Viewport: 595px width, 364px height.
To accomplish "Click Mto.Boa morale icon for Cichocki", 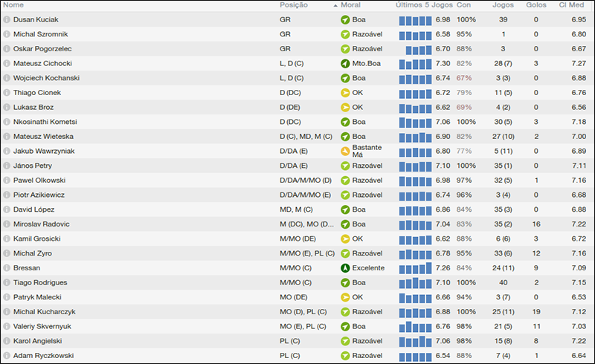I will 345,63.
